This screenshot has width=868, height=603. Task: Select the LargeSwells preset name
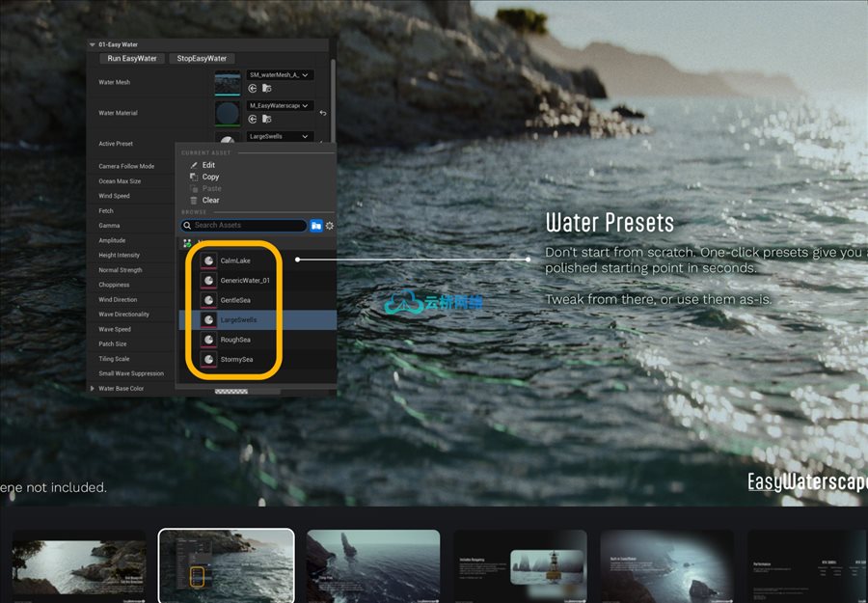238,320
